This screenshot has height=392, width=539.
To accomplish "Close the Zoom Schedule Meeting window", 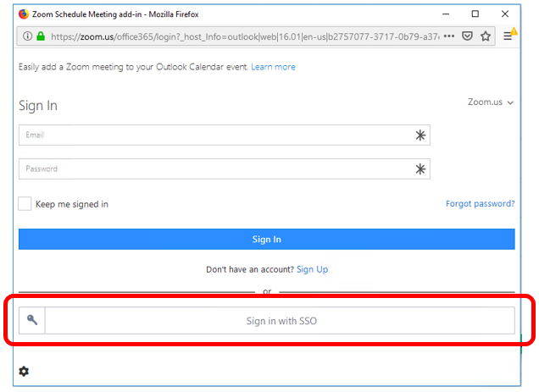I will point(504,14).
